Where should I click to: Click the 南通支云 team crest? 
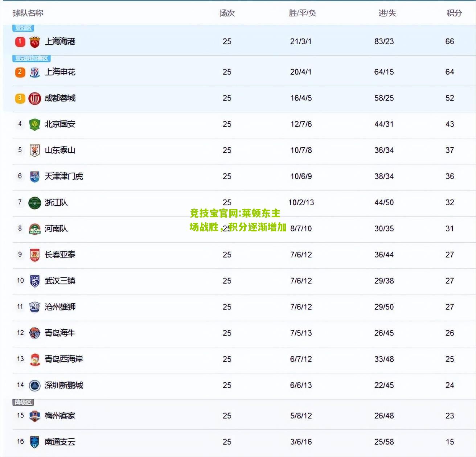tap(34, 442)
